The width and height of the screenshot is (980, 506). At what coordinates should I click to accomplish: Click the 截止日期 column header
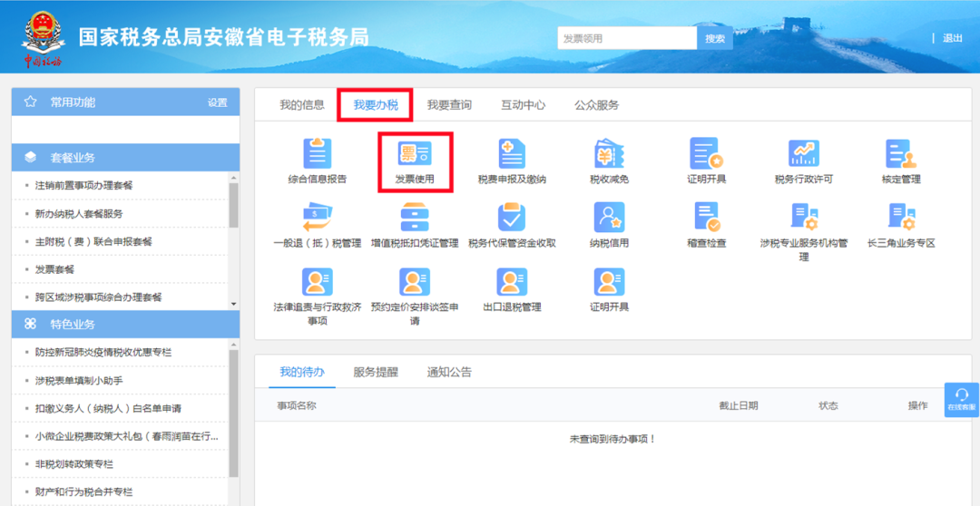739,406
